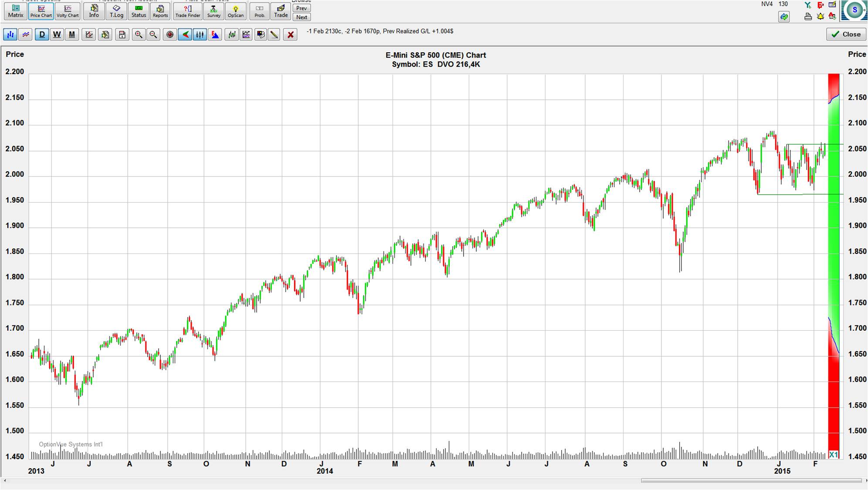Click the X1 label under profit zone bar
This screenshot has width=868, height=490.
tap(834, 455)
